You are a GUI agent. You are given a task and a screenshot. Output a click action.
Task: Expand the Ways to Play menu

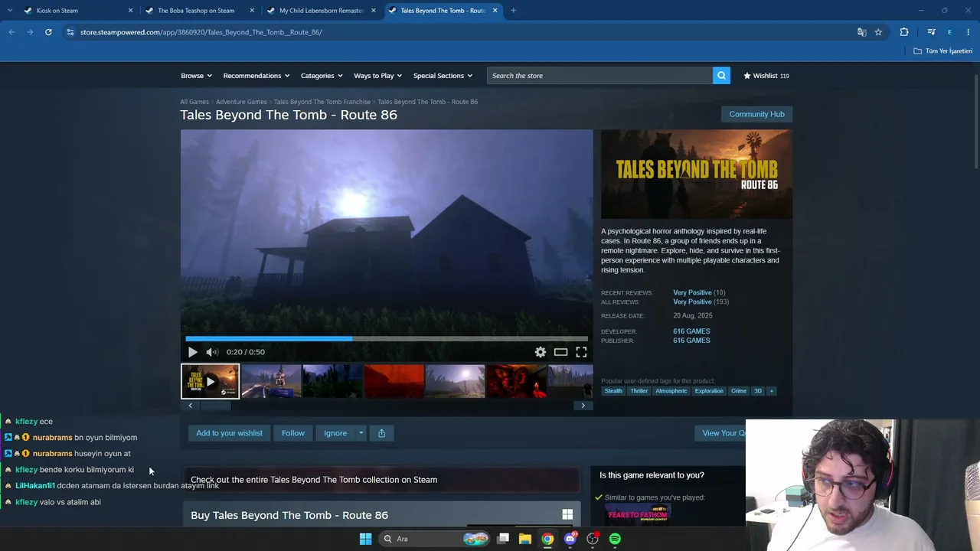point(378,76)
